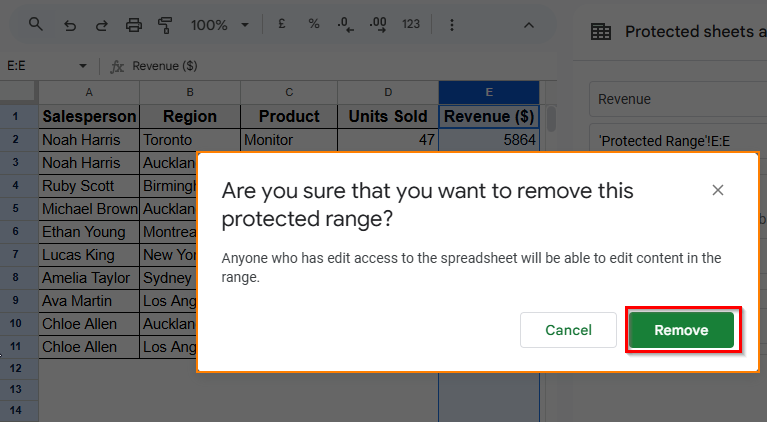Apply percent format to cells

[x=314, y=24]
